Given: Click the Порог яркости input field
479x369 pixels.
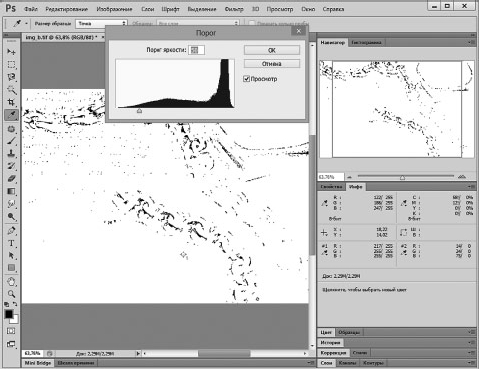Looking at the screenshot, I should coord(196,50).
